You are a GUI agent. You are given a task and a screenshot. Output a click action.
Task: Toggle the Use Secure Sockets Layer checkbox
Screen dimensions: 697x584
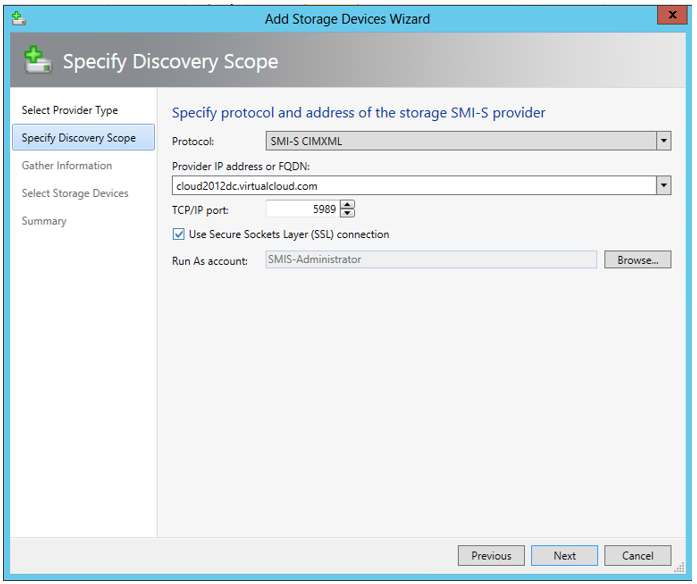pos(179,234)
